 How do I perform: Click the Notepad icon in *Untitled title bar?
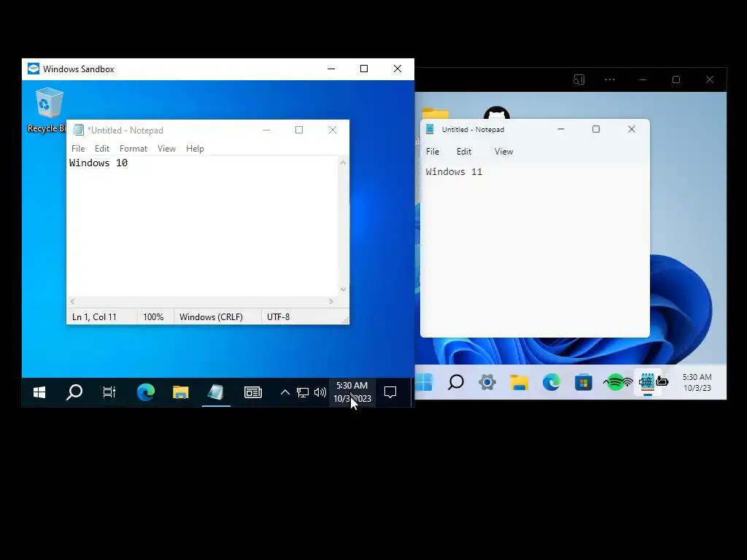tap(79, 130)
